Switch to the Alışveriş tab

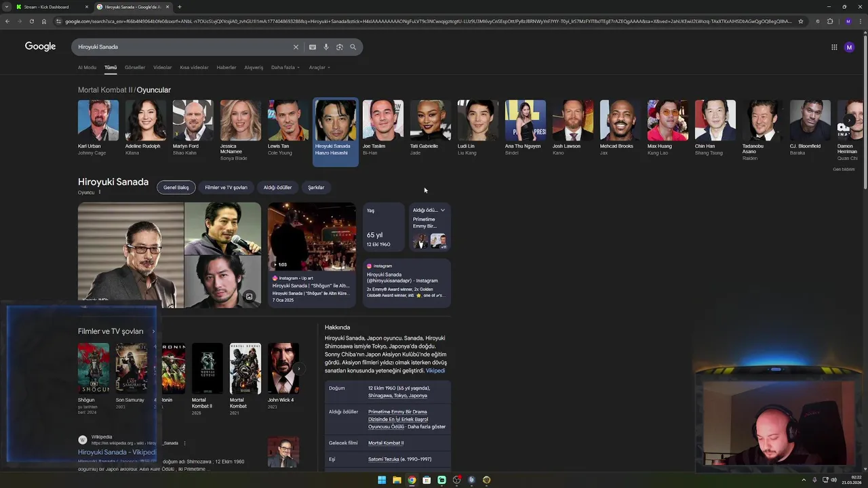254,67
